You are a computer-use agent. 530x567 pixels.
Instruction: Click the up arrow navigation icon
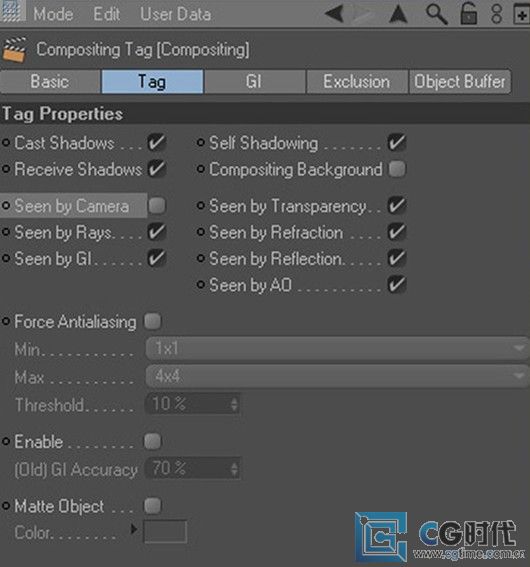[398, 14]
